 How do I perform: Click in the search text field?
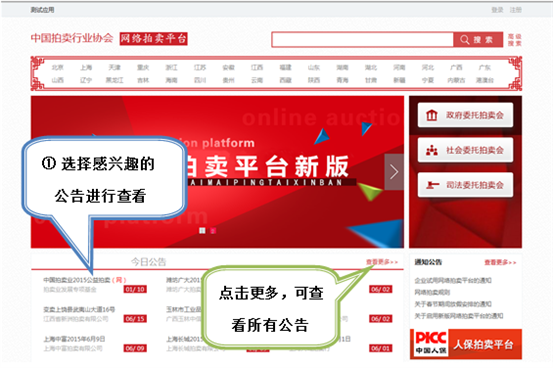pos(363,40)
